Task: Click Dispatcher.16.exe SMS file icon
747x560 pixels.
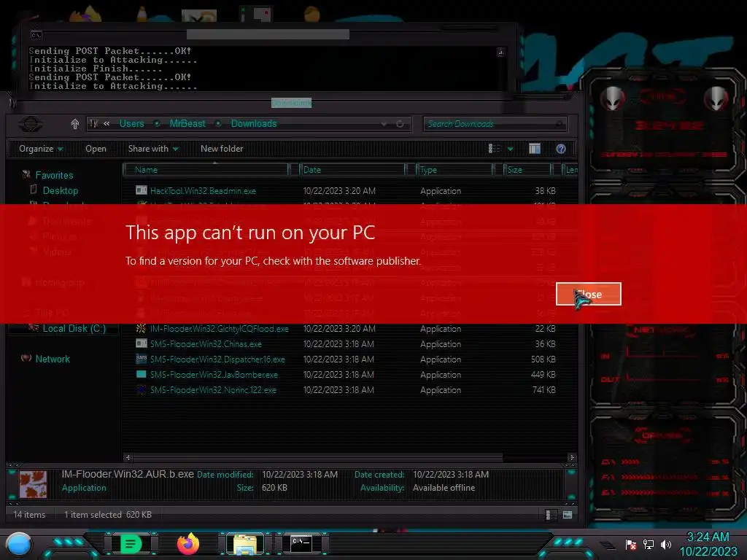Action: (x=141, y=359)
